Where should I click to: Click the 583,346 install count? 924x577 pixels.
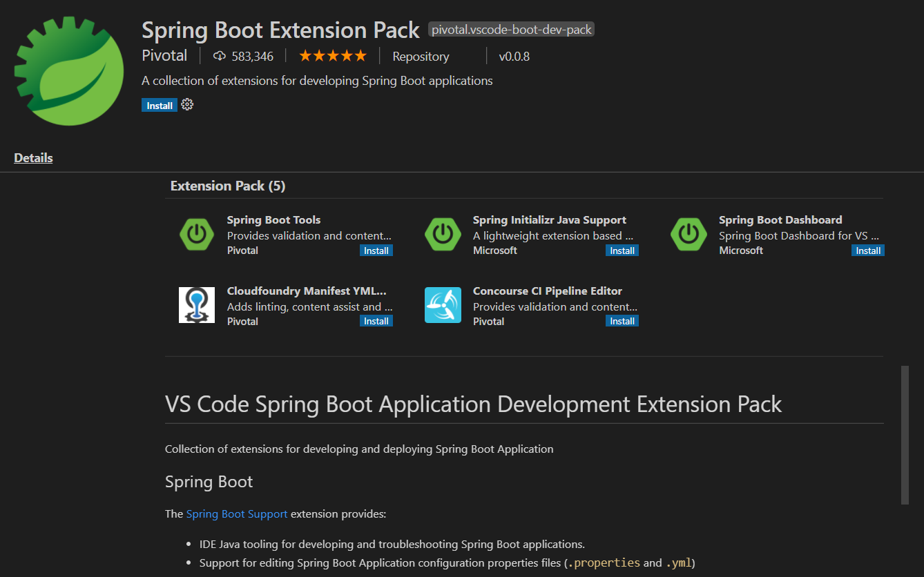click(x=253, y=57)
